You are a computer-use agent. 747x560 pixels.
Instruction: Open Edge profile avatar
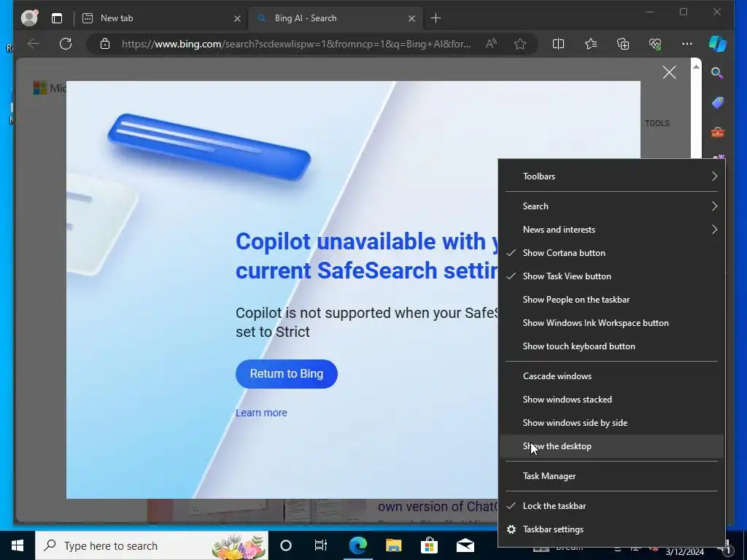pyautogui.click(x=29, y=18)
